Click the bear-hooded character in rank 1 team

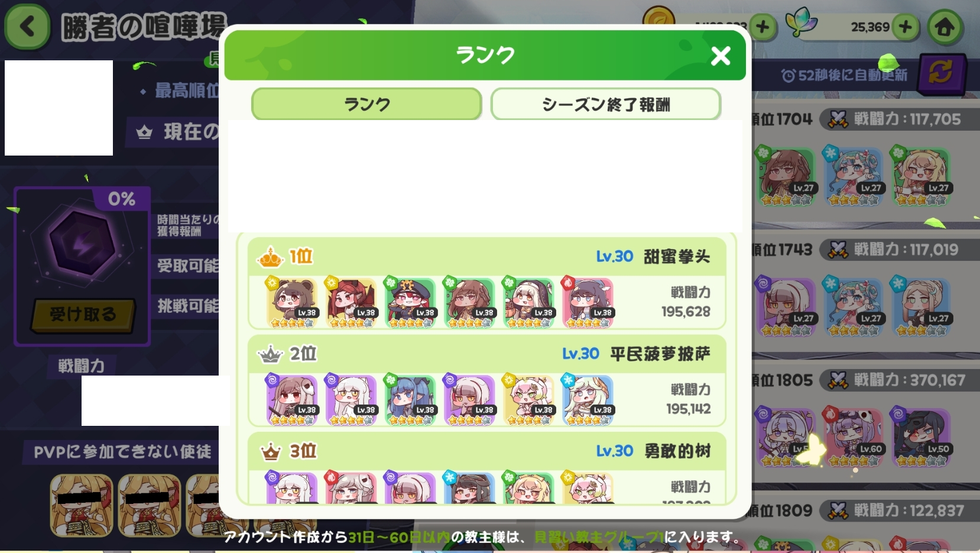[x=292, y=303]
